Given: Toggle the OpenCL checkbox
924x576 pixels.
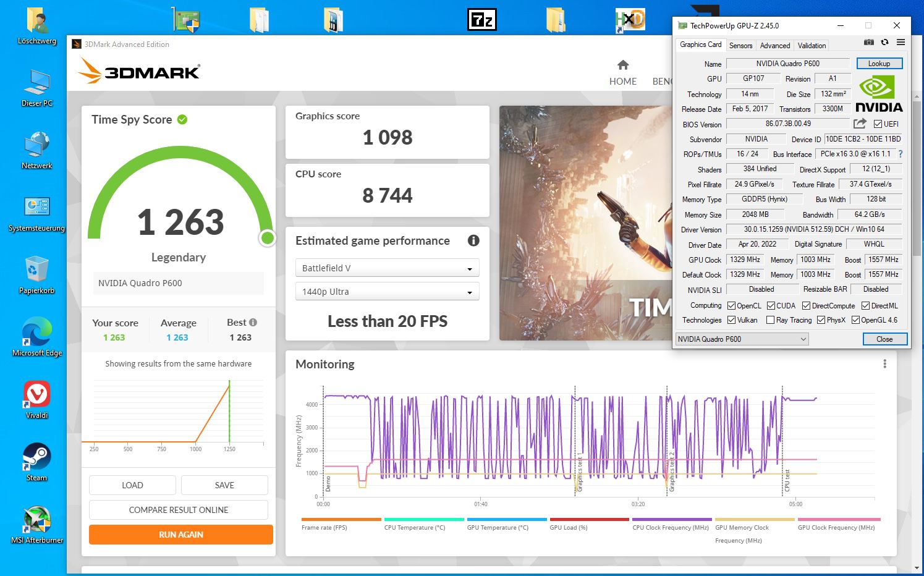Looking at the screenshot, I should 731,306.
